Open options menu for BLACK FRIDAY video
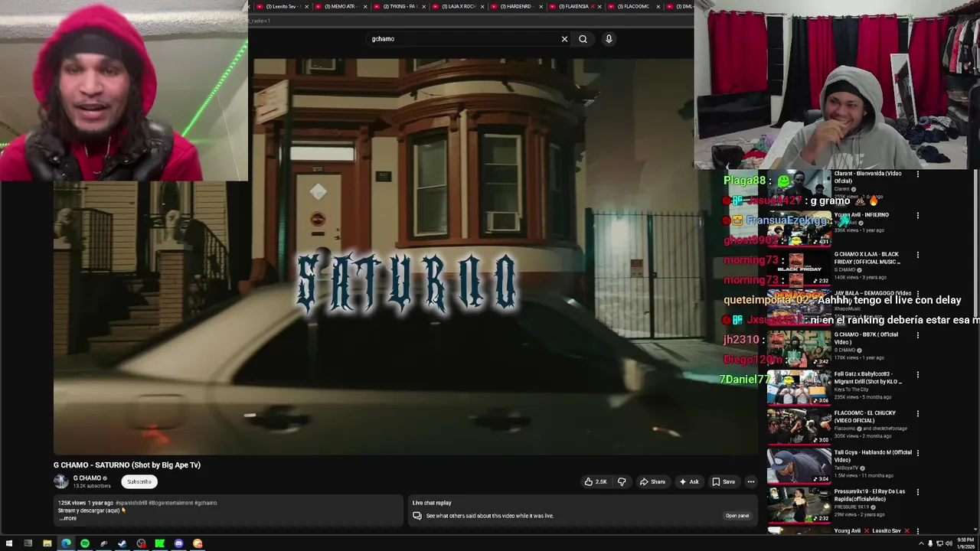Viewport: 980px width, 551px height. click(918, 255)
